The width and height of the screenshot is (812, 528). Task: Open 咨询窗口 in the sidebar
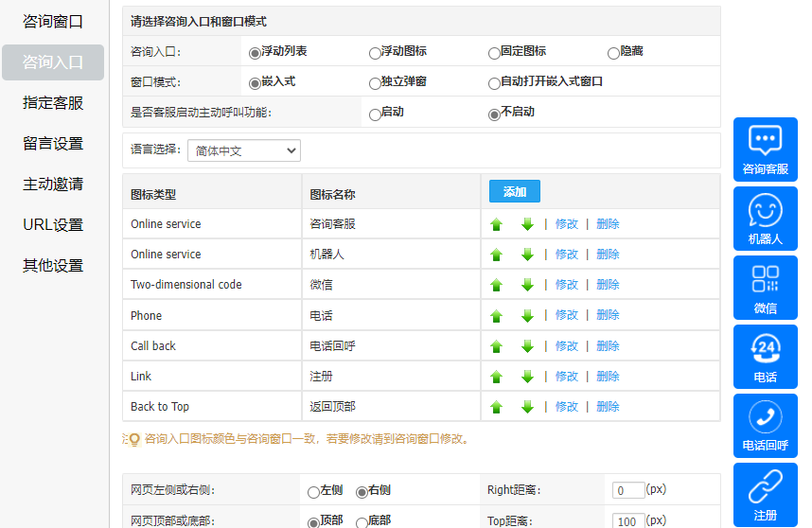coord(53,22)
